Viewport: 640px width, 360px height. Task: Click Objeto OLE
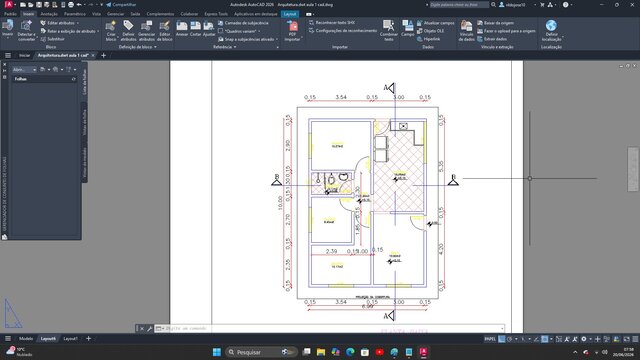(x=430, y=31)
